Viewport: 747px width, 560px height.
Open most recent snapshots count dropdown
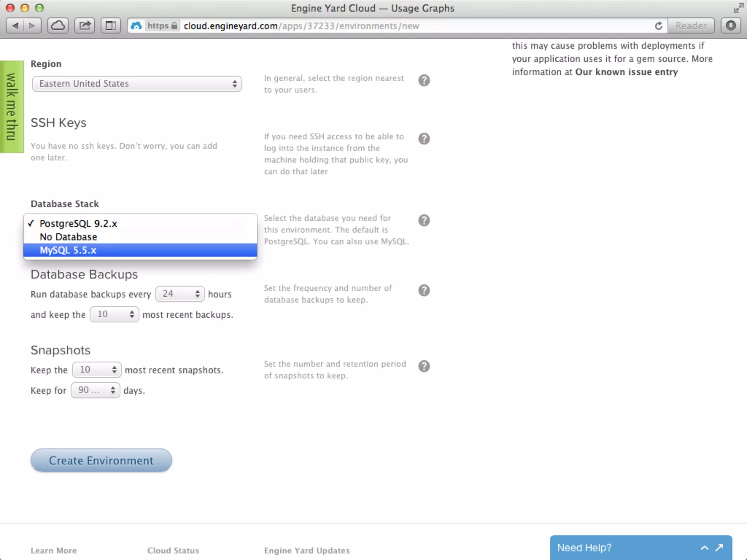pyautogui.click(x=97, y=370)
